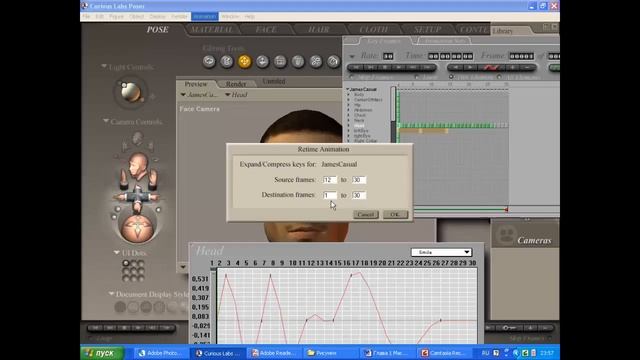Toggle the Loop checkbox
Image resolution: width=640 pixels, height=360 pixels.
[x=417, y=77]
